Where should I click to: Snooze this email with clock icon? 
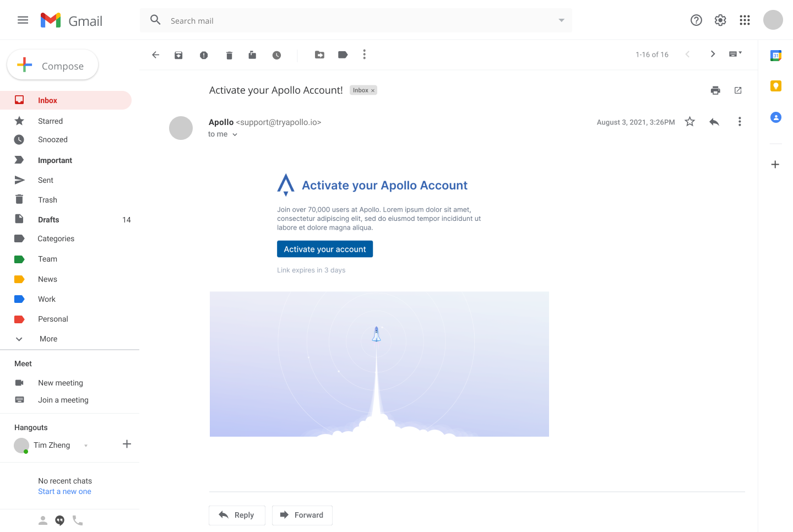276,55
